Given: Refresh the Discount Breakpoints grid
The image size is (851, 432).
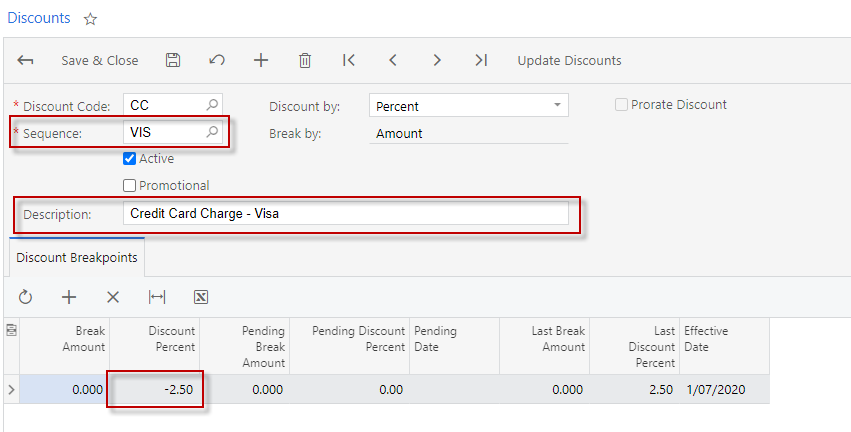Looking at the screenshot, I should [x=26, y=297].
